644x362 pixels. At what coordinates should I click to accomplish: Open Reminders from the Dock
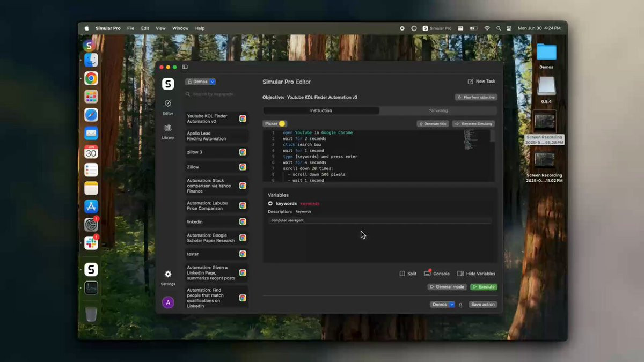pyautogui.click(x=91, y=170)
